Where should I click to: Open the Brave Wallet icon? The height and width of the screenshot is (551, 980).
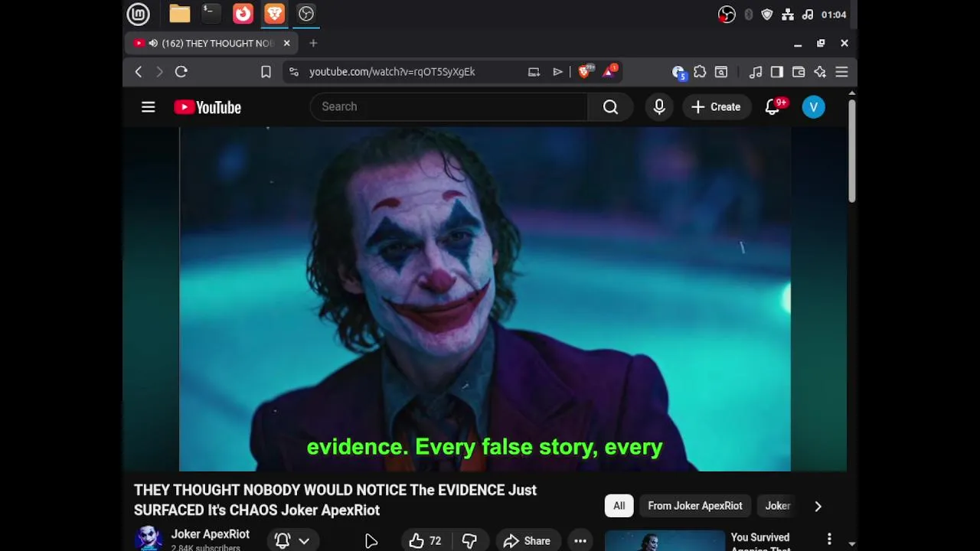pyautogui.click(x=799, y=72)
